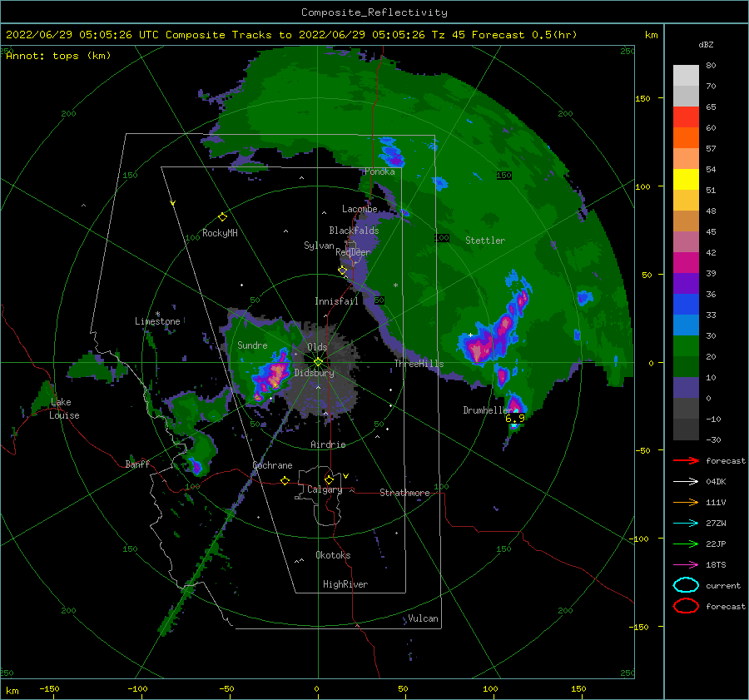Click the Blackfalds city label
Screen dimensions: 749x700
354,231
